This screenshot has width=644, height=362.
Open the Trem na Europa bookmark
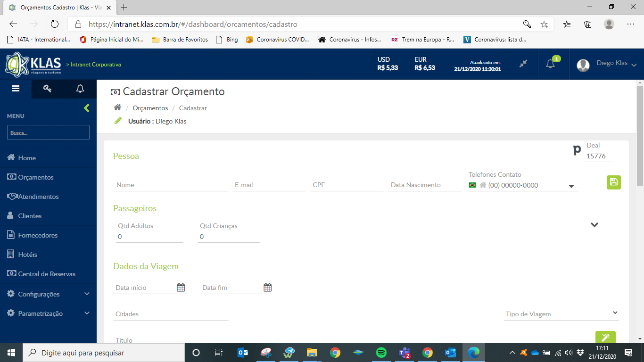pos(423,40)
